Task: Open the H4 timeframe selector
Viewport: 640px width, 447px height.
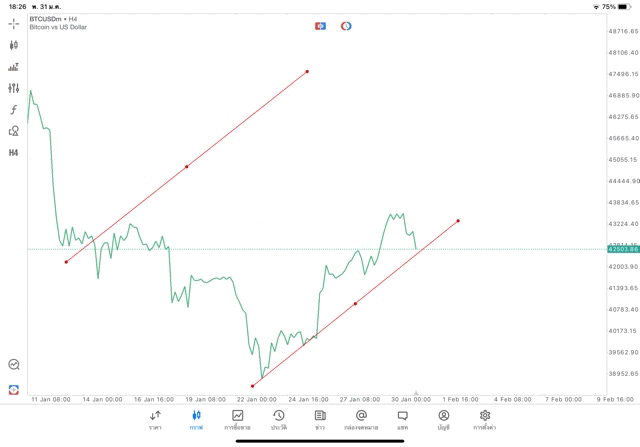Action: tap(14, 153)
